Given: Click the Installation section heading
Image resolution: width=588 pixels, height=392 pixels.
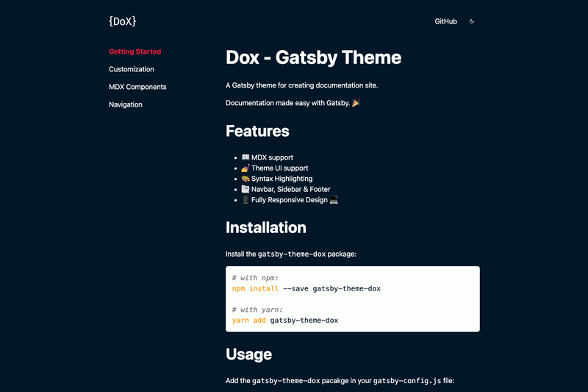Looking at the screenshot, I should click(x=266, y=227).
